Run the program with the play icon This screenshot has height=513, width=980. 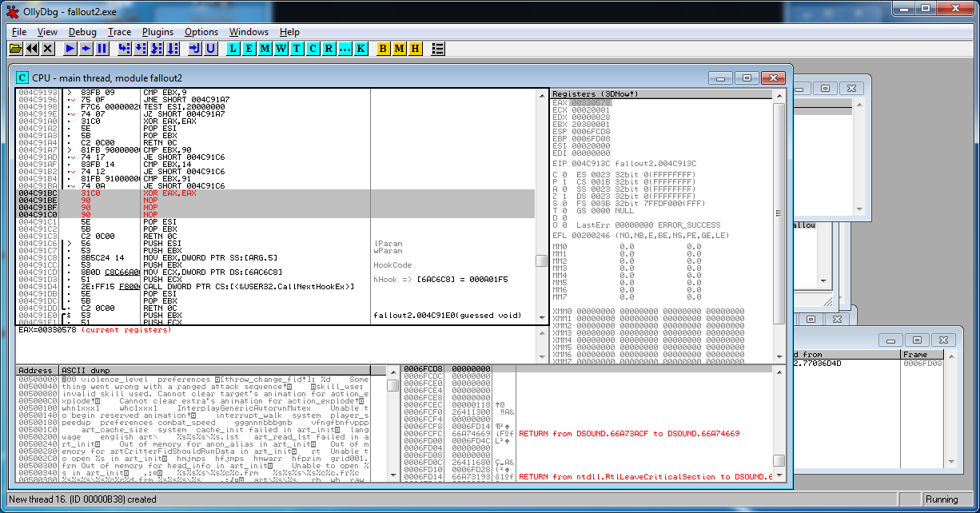(x=70, y=49)
